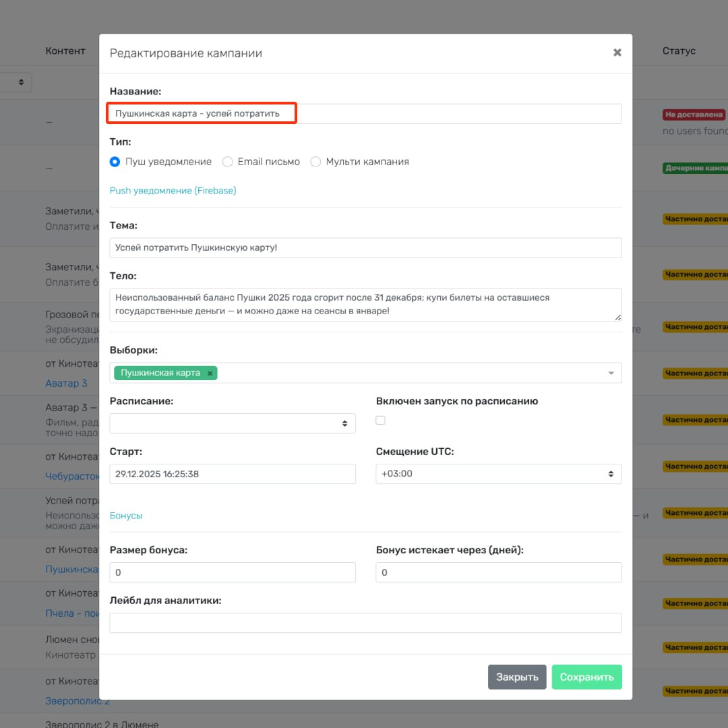Click the Зверополис 2 link in background list
This screenshot has width=728, height=728.
[78, 701]
